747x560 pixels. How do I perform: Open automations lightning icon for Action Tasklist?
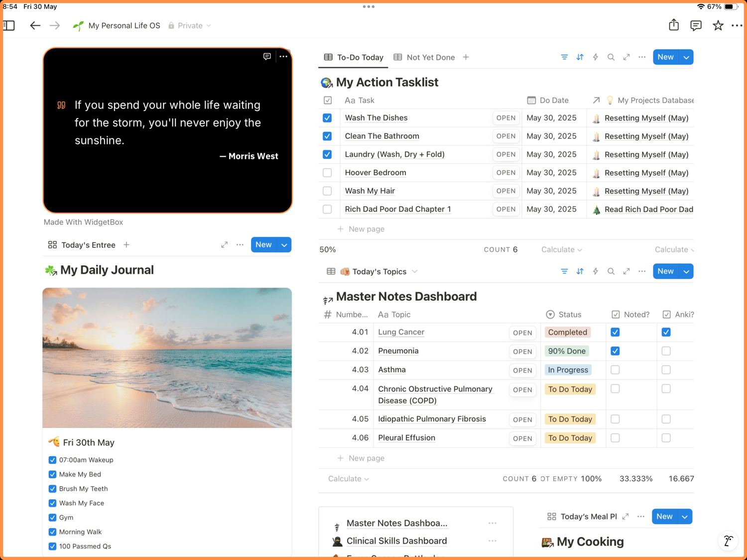[x=595, y=57]
